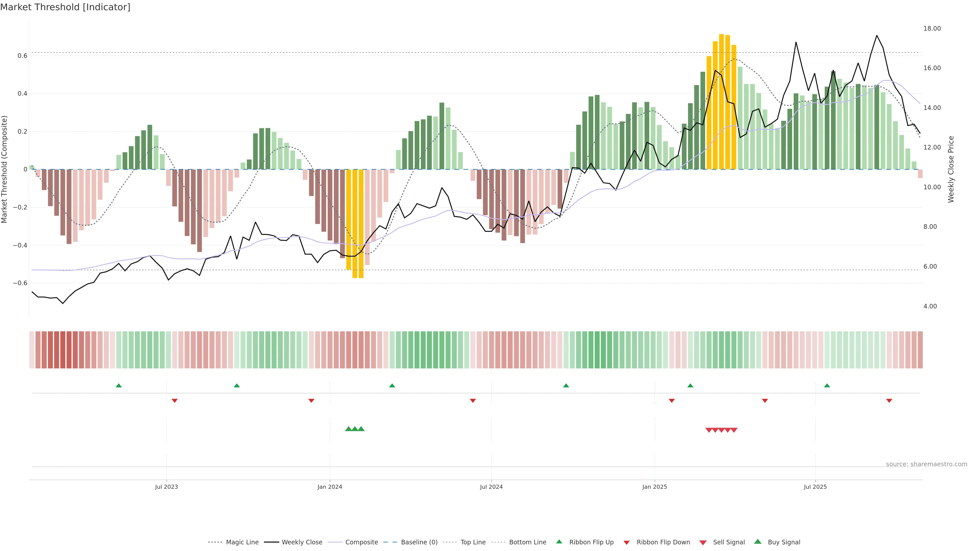Toggle Ribbon Flip Down legend label

(x=663, y=542)
